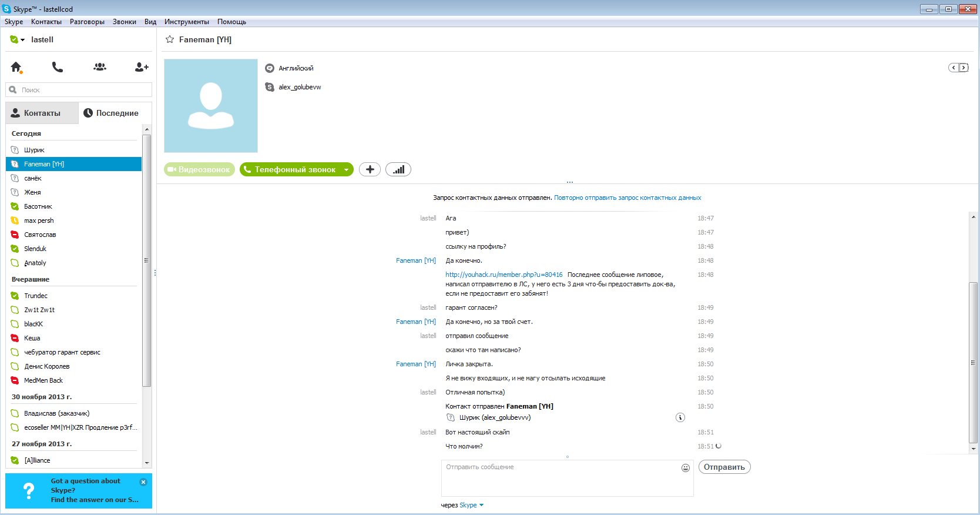Select the Faneman [YH] conversation row
This screenshot has height=515, width=980.
pyautogui.click(x=74, y=164)
